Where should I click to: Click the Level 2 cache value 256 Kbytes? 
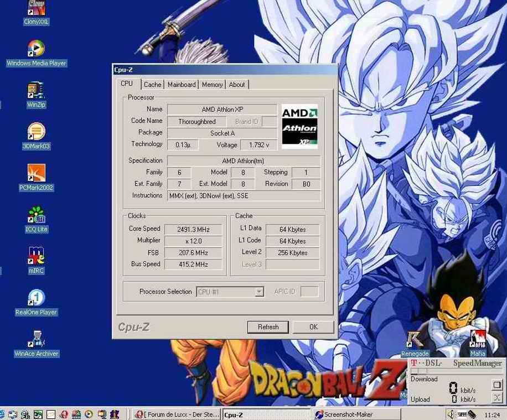click(292, 253)
